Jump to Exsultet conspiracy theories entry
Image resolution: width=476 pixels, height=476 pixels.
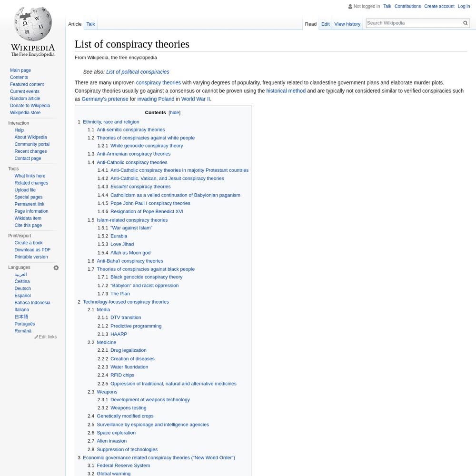tap(140, 187)
